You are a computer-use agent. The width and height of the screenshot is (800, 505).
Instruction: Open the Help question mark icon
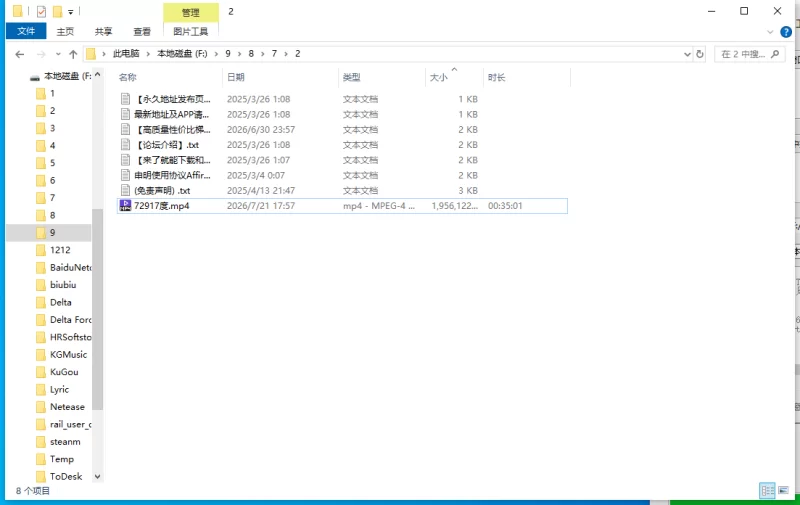click(786, 32)
